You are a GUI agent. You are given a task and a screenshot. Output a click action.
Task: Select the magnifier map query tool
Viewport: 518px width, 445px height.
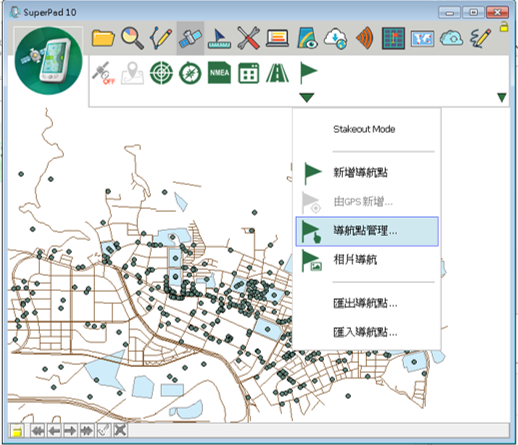point(132,38)
